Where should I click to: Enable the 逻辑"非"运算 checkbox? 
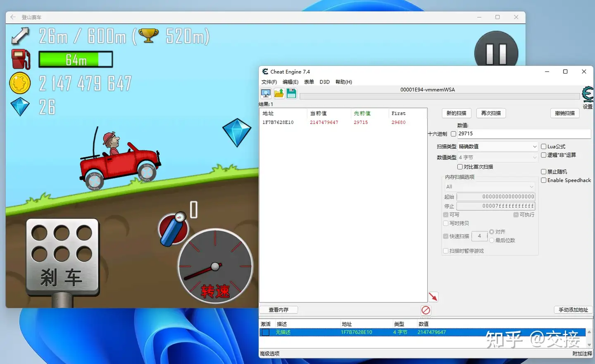(544, 155)
